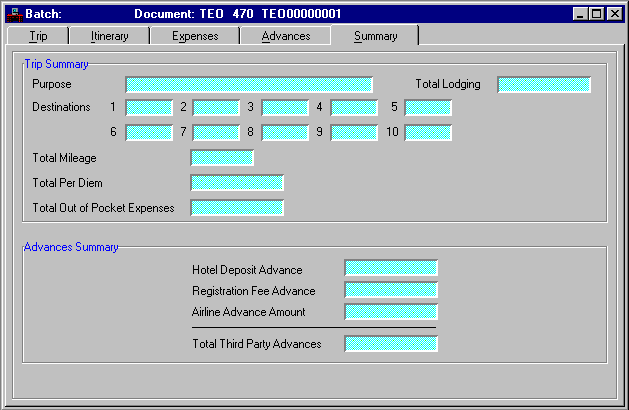Focus the Airline Advance Amount field

391,312
